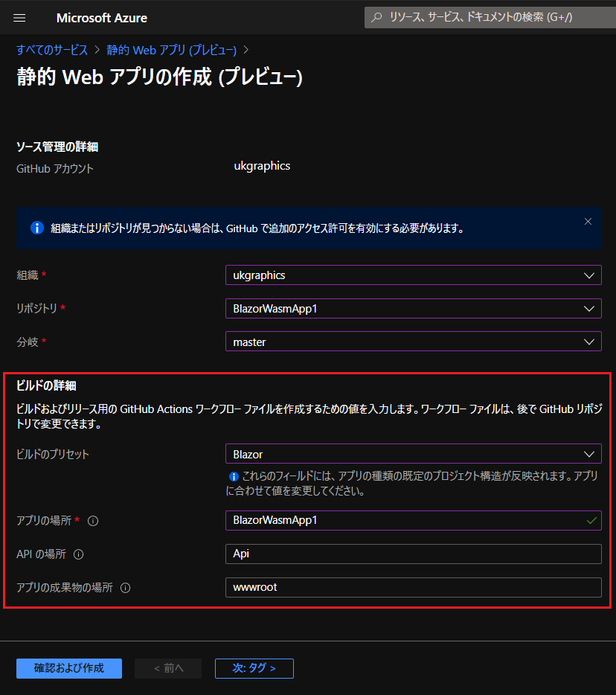Click the Microsoft Azure home title
The image size is (616, 695).
click(102, 18)
